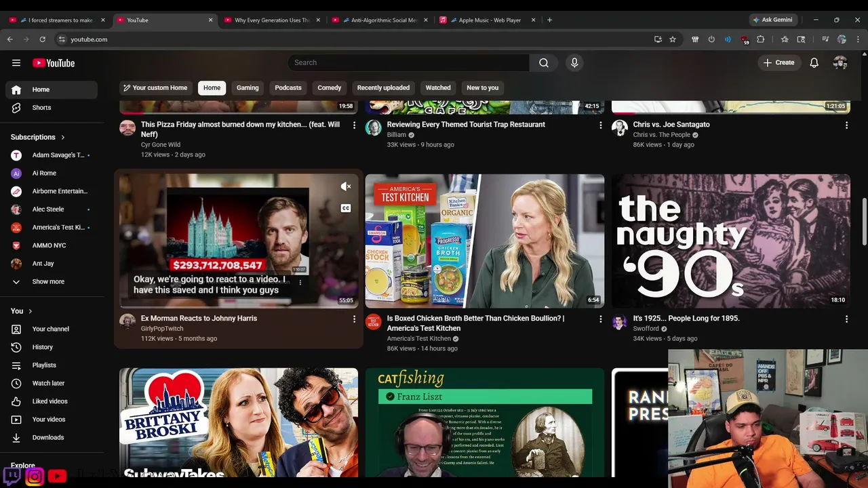Open more options for Boxed Chicken Broth video
The width and height of the screenshot is (868, 488).
click(x=600, y=319)
